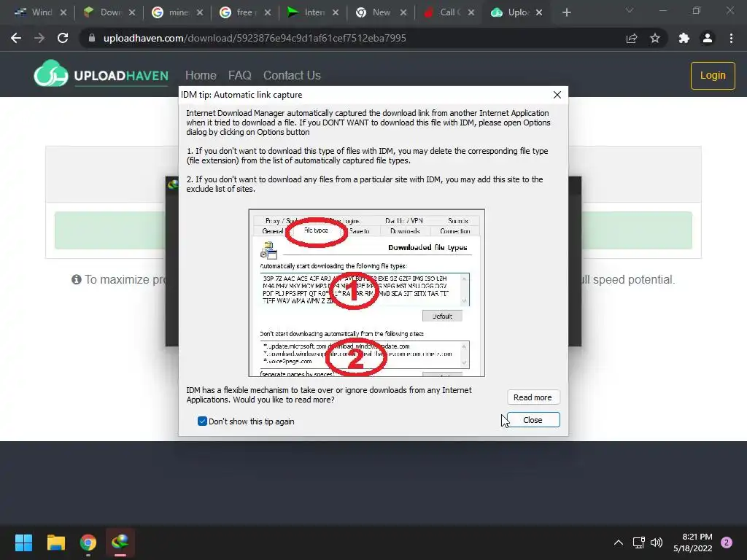This screenshot has width=747, height=560.
Task: Click the UploadHaven logo
Action: (101, 74)
